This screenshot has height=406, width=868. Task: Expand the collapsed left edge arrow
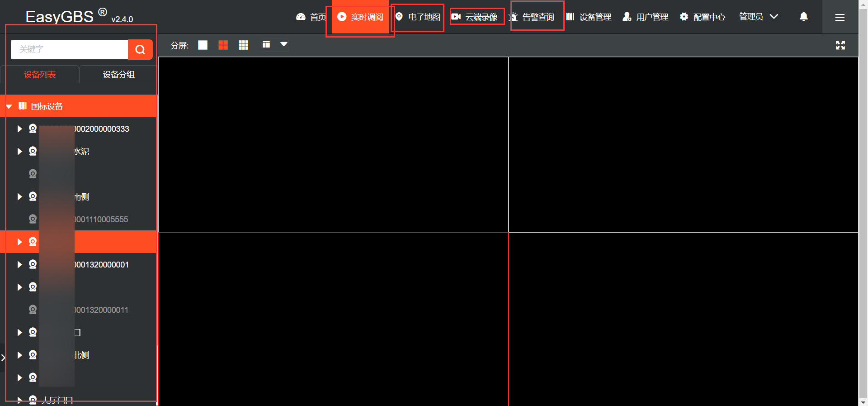click(3, 358)
